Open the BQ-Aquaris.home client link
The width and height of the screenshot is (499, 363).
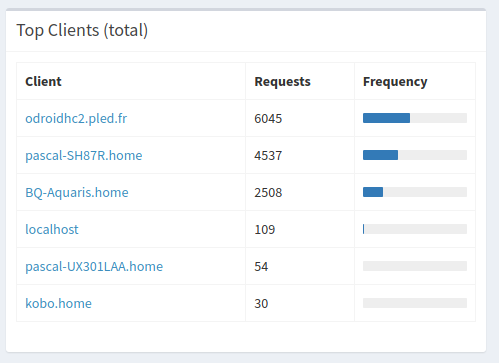pos(77,192)
